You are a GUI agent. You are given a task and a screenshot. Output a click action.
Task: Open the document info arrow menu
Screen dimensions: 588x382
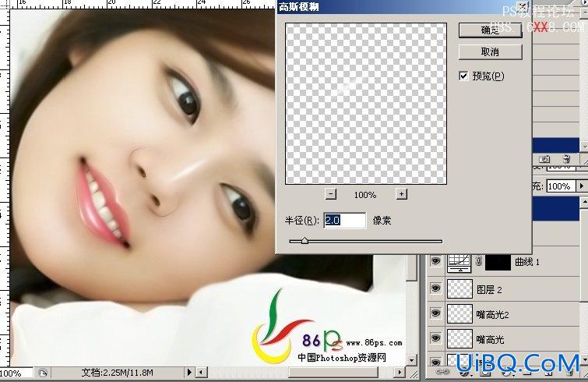[x=189, y=372]
